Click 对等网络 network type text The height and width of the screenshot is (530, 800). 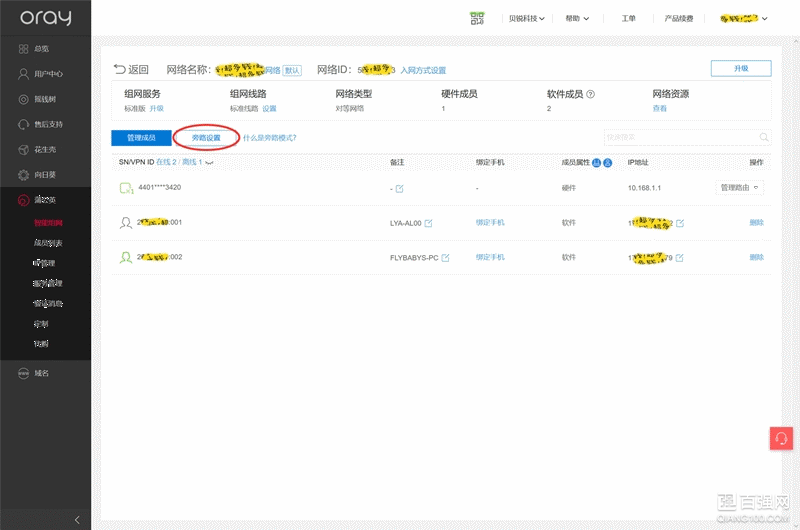coord(349,108)
